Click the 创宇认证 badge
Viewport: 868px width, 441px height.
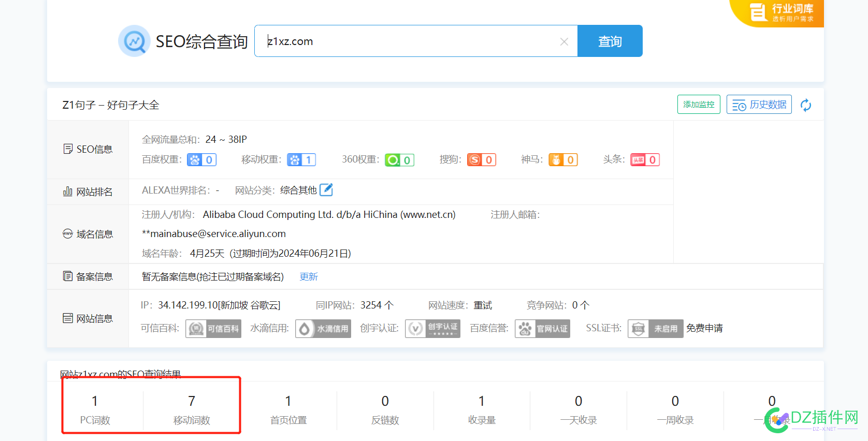(x=433, y=329)
